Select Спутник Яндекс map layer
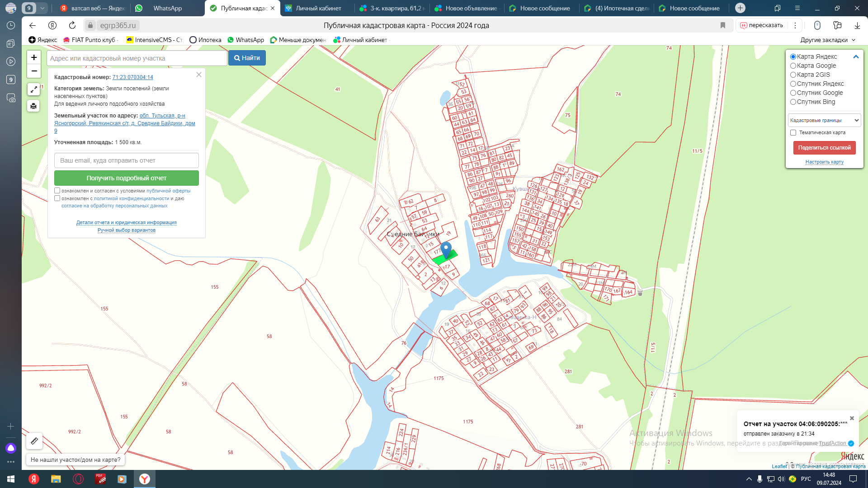 [x=793, y=84]
